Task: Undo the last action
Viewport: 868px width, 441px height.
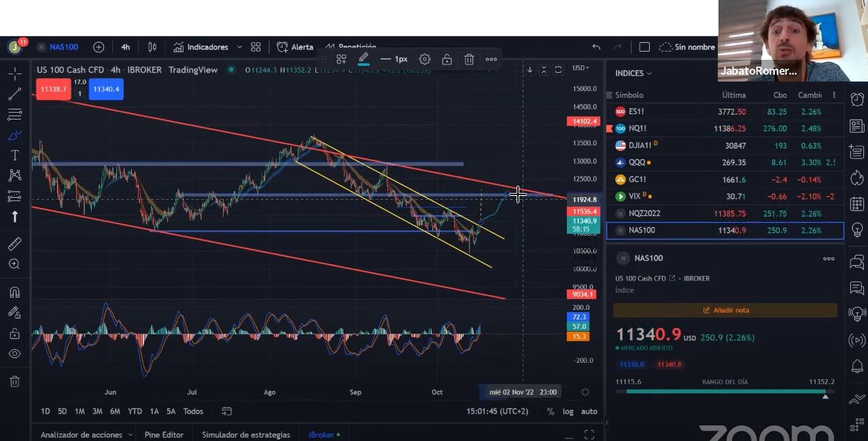Action: (596, 47)
